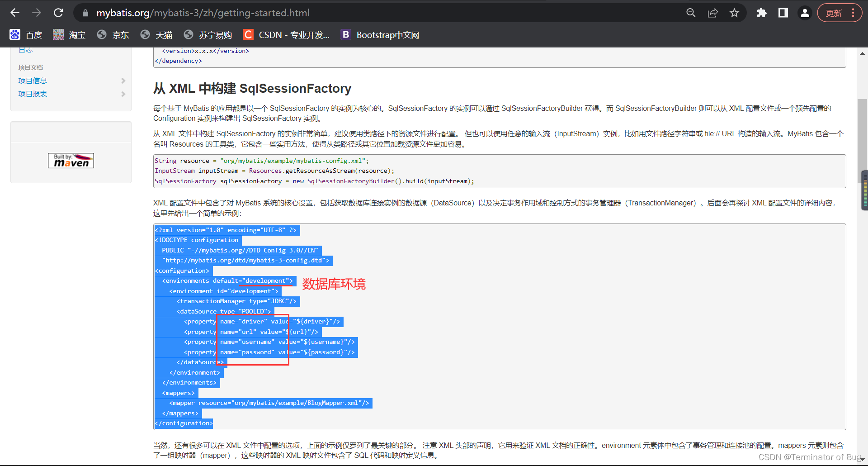Open the Bootstrap中文网 bookmark
Viewport: 868px width, 466px height.
380,35
